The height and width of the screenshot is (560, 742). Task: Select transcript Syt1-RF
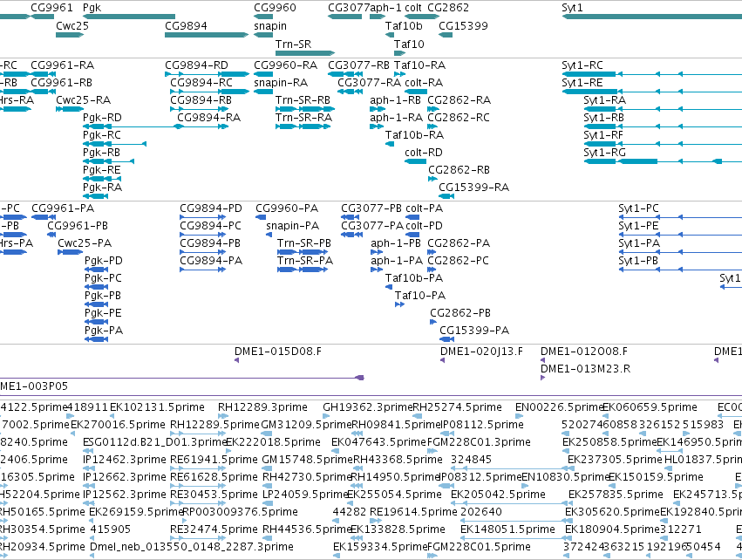point(603,135)
